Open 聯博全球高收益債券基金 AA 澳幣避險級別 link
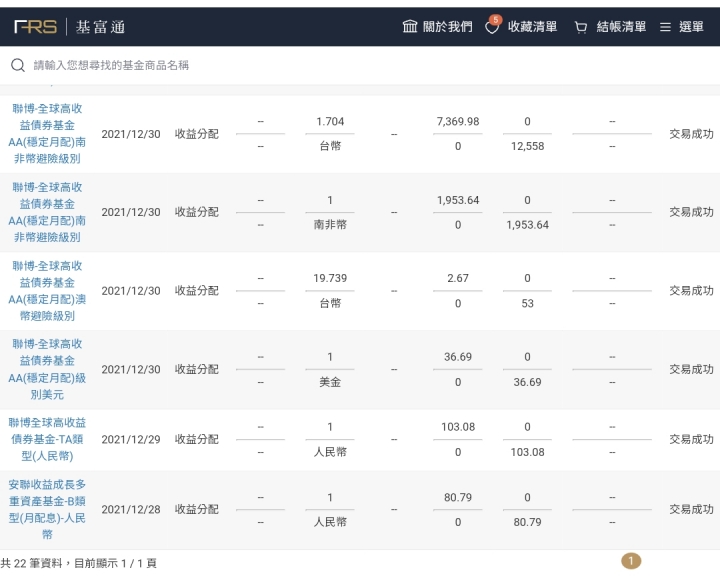The width and height of the screenshot is (720, 578). [47, 291]
